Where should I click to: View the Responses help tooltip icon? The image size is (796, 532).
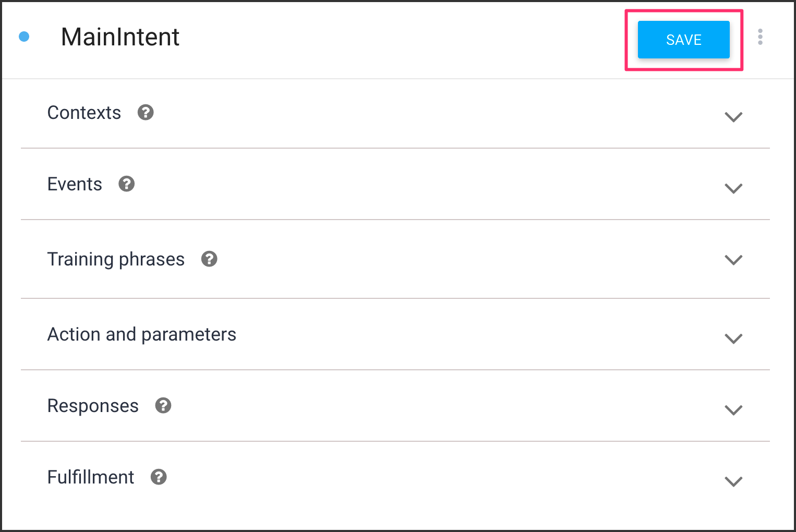coord(163,405)
